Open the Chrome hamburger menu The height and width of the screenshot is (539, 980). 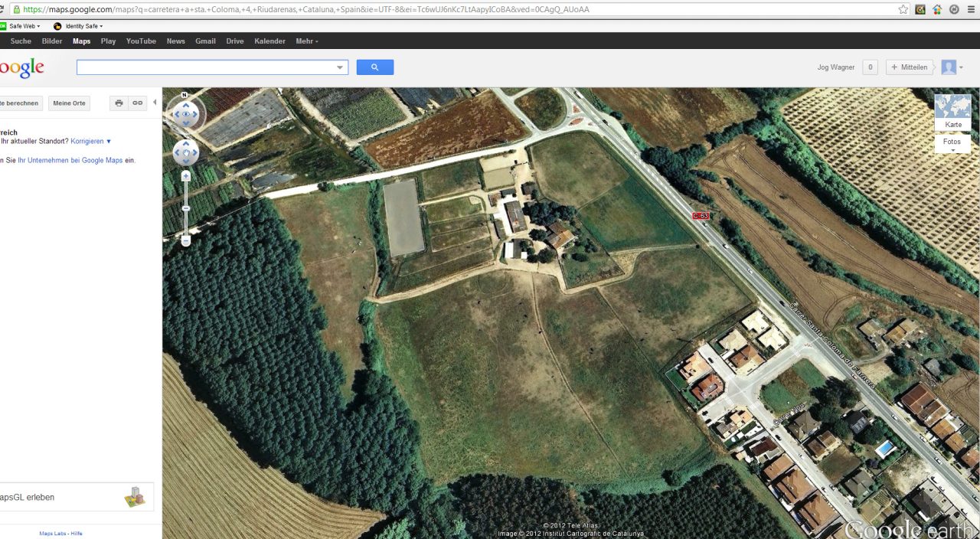pos(970,10)
